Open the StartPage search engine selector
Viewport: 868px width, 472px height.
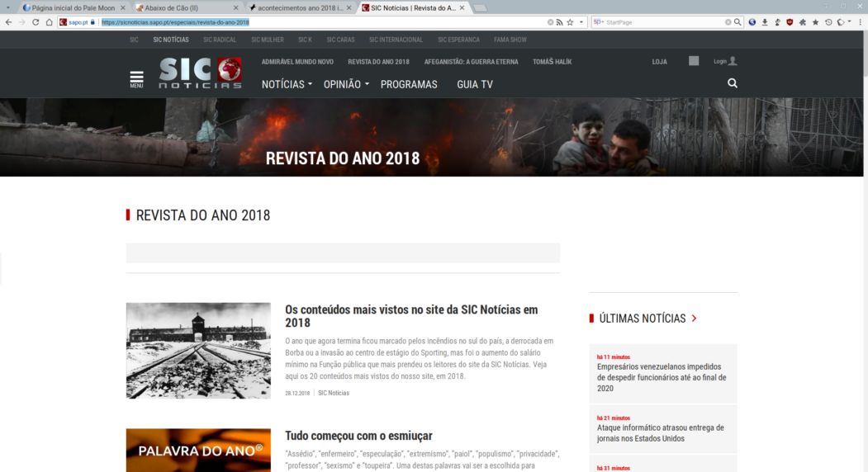click(599, 22)
